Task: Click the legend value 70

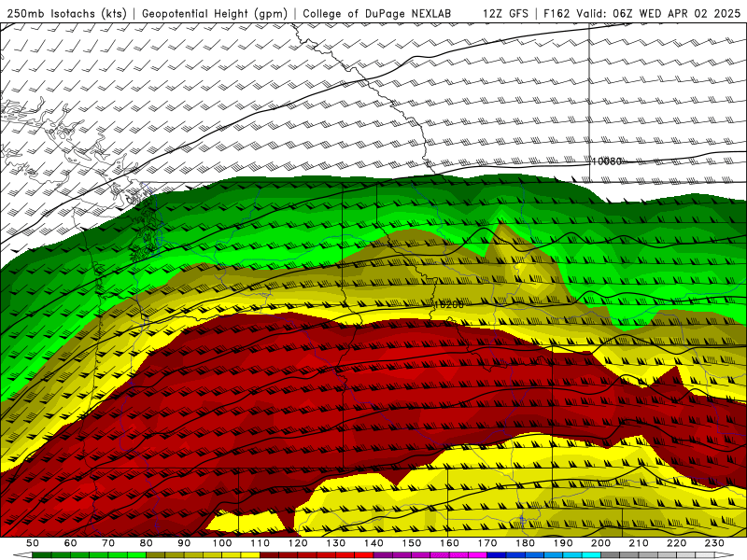Action: (x=108, y=543)
